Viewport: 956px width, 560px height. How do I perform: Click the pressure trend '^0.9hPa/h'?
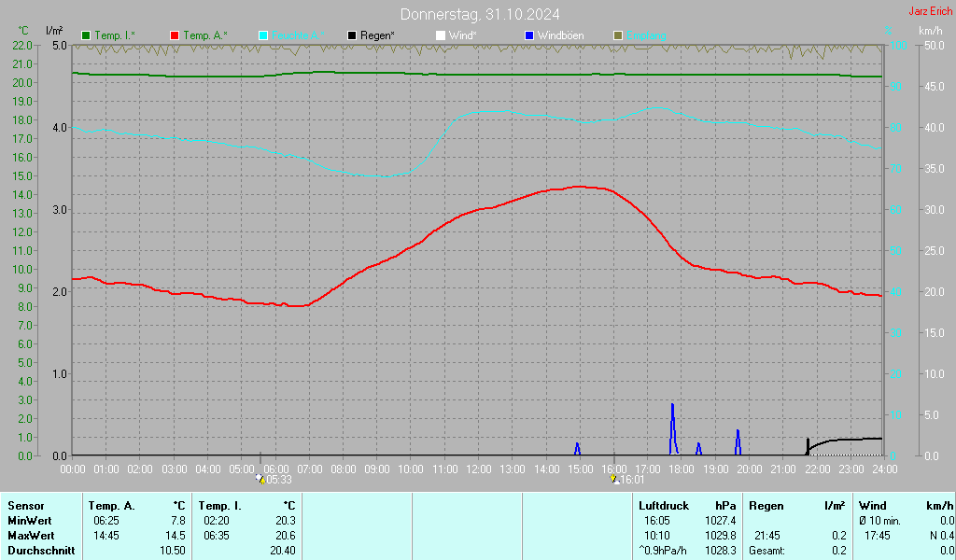click(x=662, y=551)
